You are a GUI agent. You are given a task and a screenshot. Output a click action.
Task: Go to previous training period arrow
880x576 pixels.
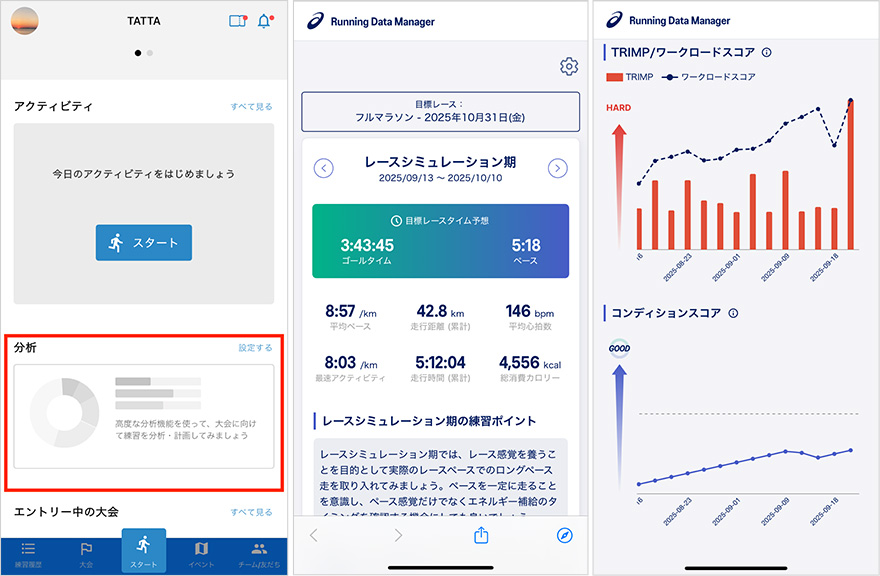pyautogui.click(x=324, y=168)
